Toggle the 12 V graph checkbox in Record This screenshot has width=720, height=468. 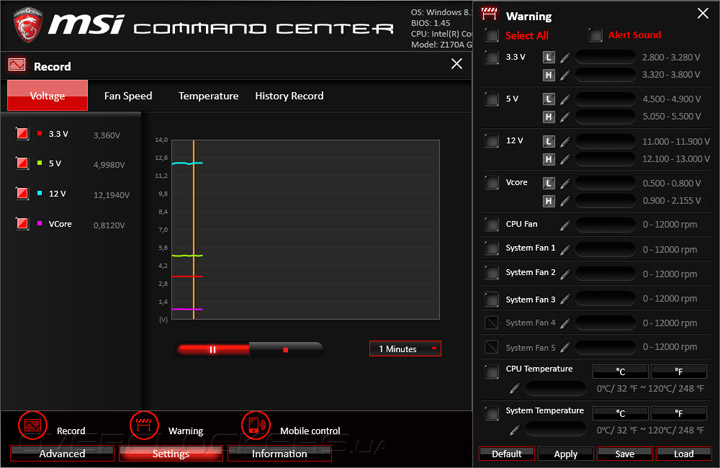click(22, 193)
